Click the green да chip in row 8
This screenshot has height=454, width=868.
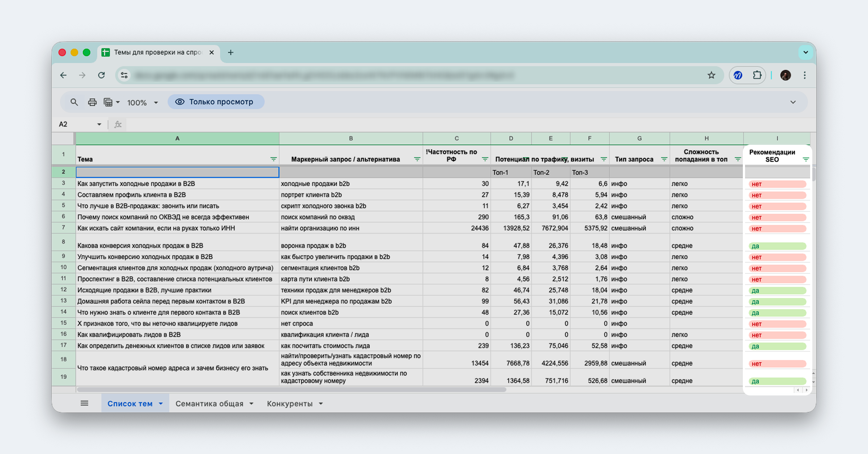click(776, 246)
